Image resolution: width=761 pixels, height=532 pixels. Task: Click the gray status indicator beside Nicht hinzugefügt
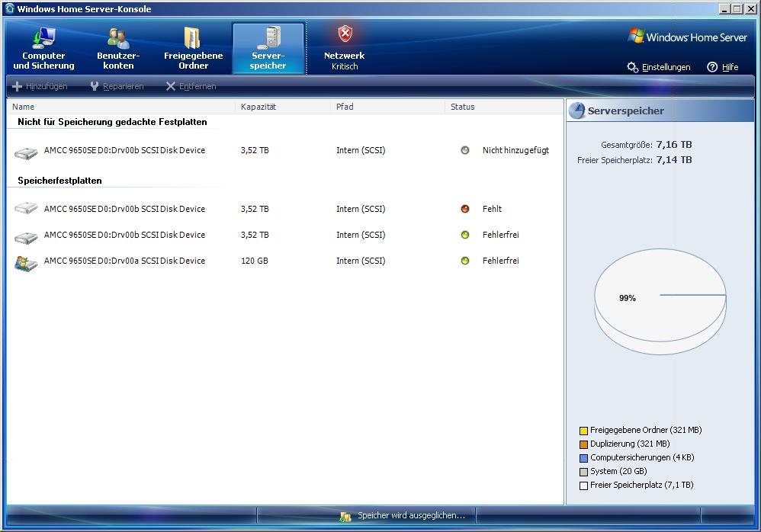pyautogui.click(x=465, y=150)
